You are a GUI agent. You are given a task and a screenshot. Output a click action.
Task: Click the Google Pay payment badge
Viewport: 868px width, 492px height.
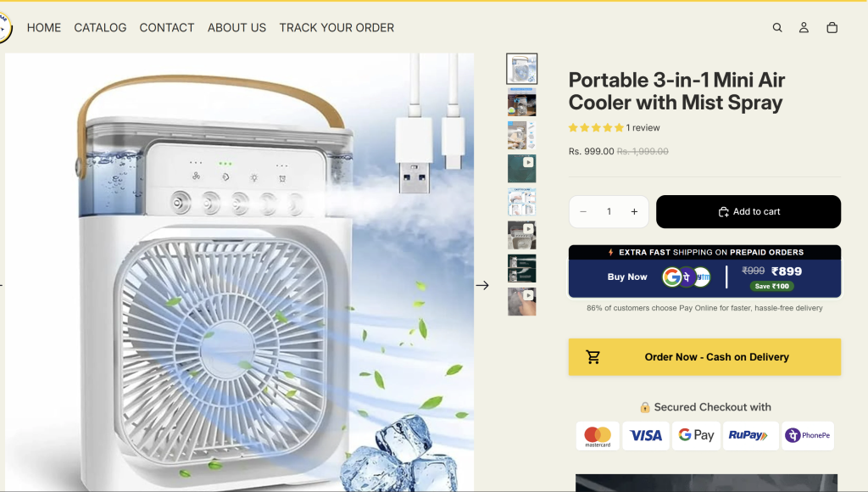[696, 435]
